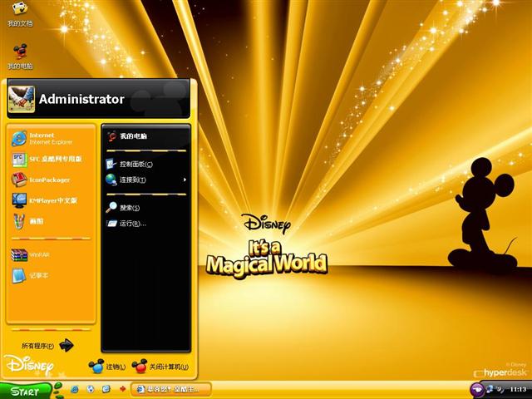The image size is (532, 399).
Task: Launch WinRAR from recent programs
Action: [x=51, y=254]
